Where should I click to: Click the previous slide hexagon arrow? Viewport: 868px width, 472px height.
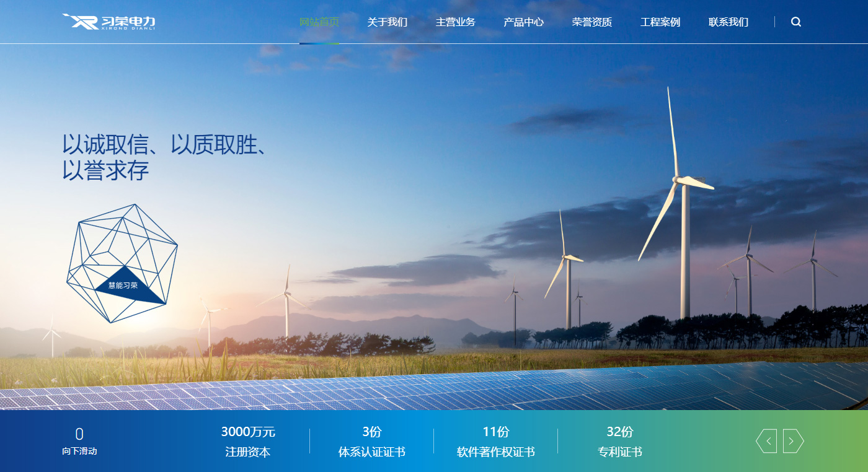(766, 441)
